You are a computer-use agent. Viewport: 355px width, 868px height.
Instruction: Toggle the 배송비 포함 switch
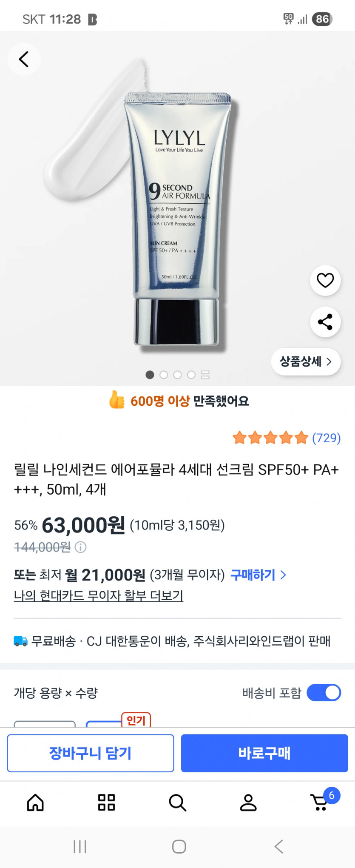324,692
